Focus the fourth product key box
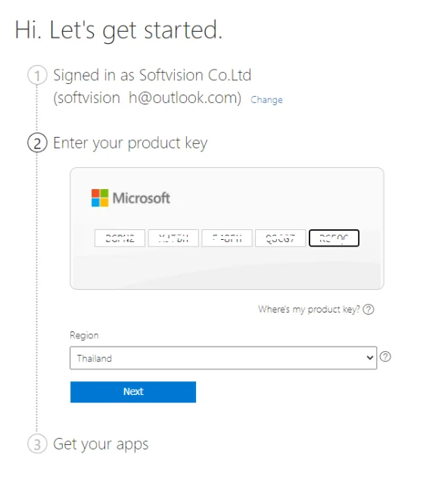The height and width of the screenshot is (479, 448). [x=280, y=238]
